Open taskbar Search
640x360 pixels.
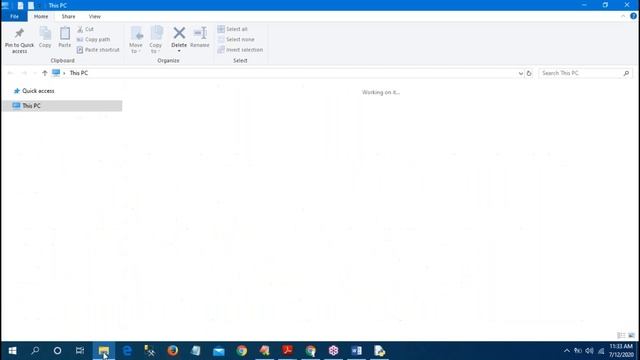pyautogui.click(x=35, y=351)
